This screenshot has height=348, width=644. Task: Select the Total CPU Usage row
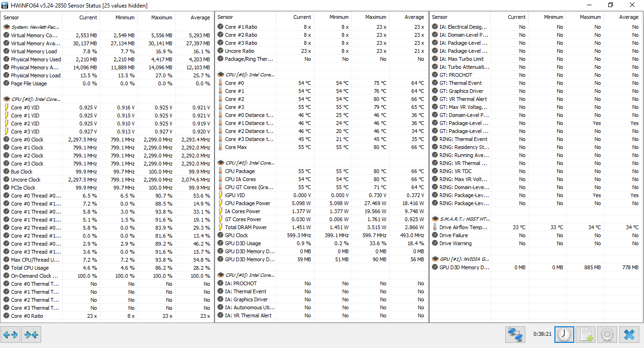click(107, 268)
